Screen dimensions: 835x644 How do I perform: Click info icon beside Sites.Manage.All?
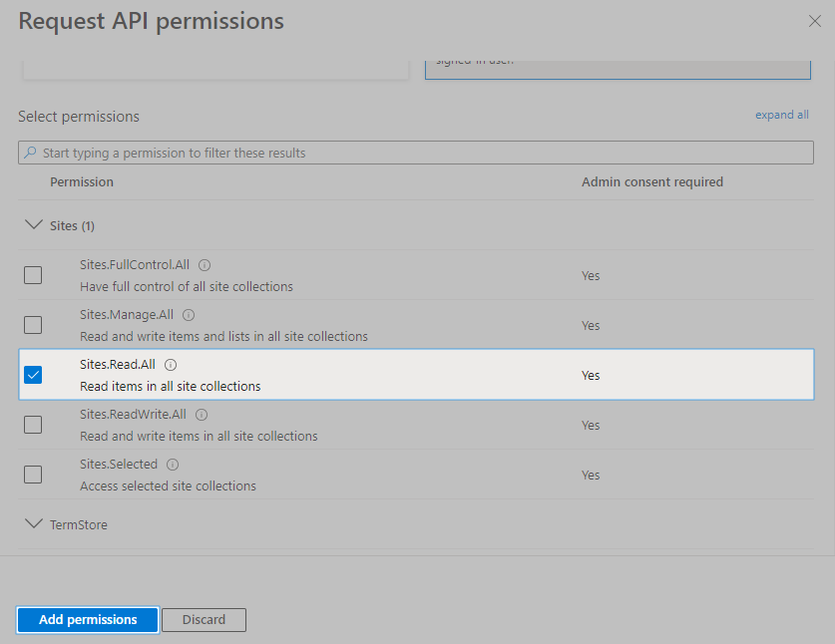[x=189, y=315]
